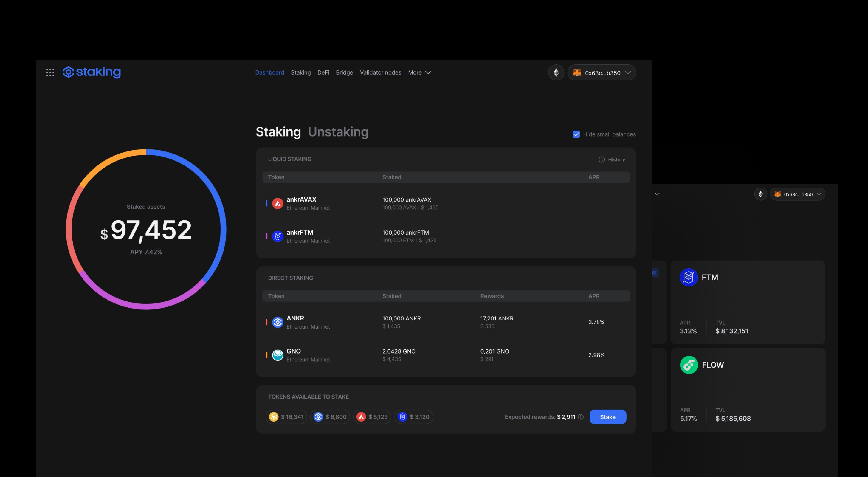The image size is (868, 477).
Task: Open the Validator nodes menu item
Action: 380,72
